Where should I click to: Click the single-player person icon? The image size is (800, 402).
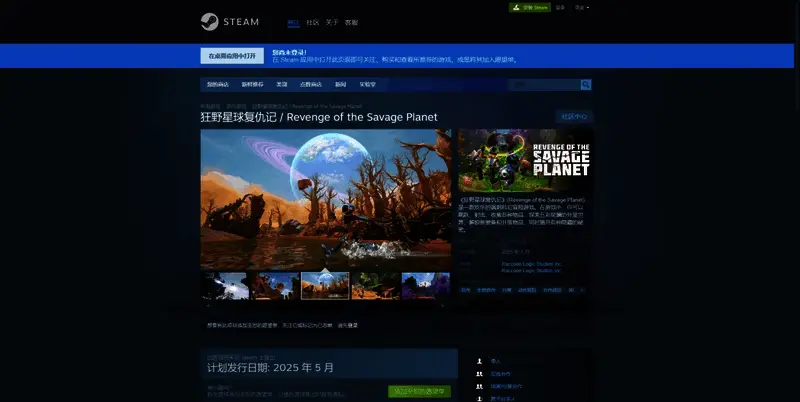479,361
